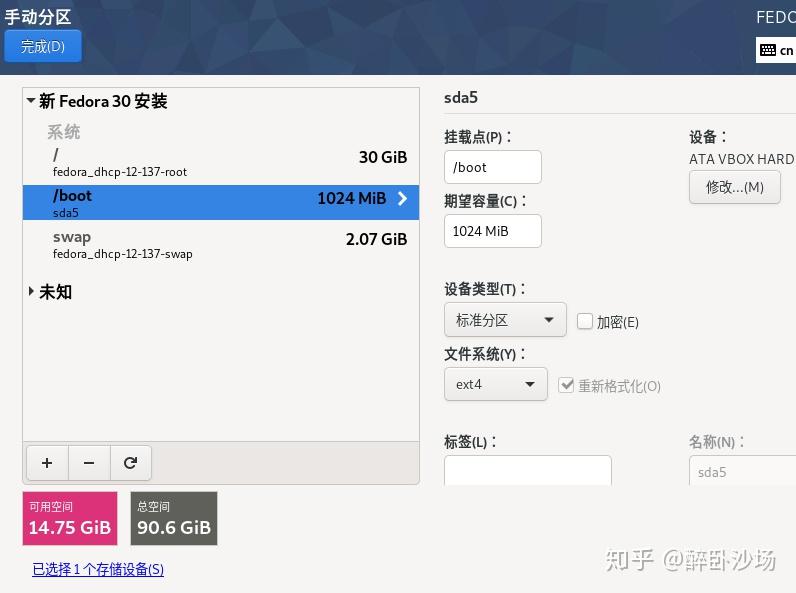Click the 可用空间 14.75 GiB box
This screenshot has height=593, width=796.
[70, 518]
